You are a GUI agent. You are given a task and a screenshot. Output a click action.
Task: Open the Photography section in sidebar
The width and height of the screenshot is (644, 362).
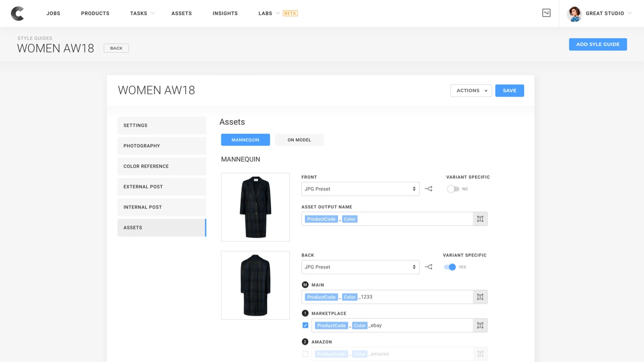[x=162, y=146]
